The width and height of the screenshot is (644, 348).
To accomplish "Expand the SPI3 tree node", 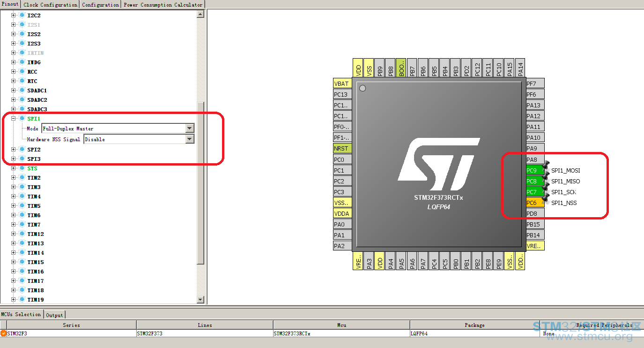I will click(14, 159).
